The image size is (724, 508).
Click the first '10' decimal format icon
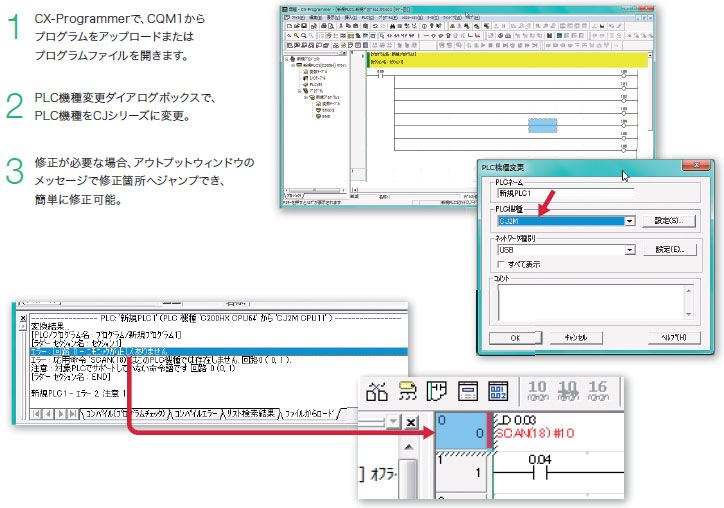(x=537, y=390)
